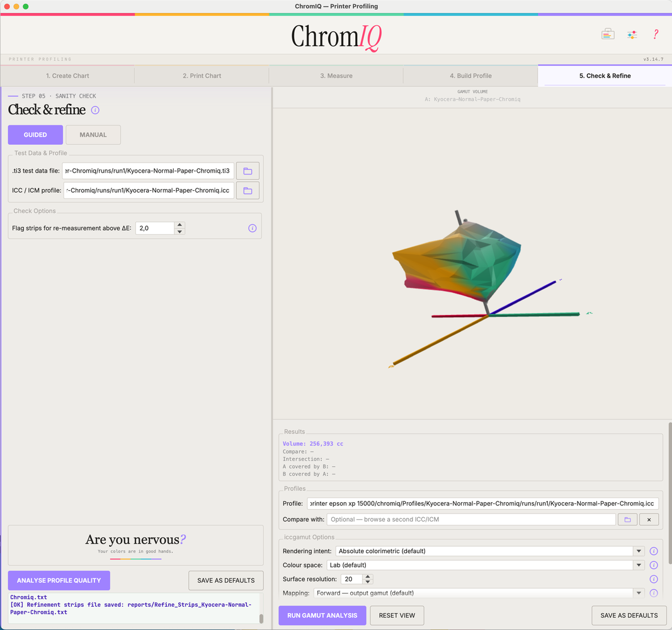Switch to MANUAL mode
Viewport: 672px width, 630px height.
pyautogui.click(x=93, y=135)
